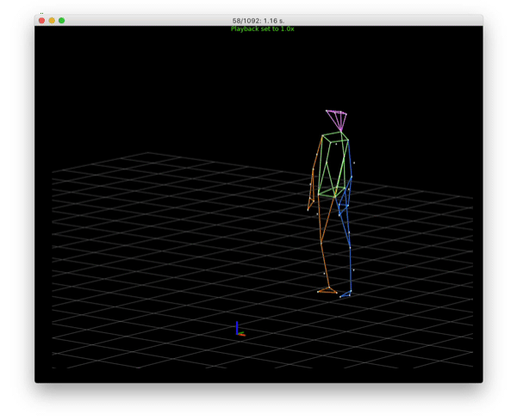Click the orange foot triangle
Viewport: 517px width, 420px height.
point(327,291)
